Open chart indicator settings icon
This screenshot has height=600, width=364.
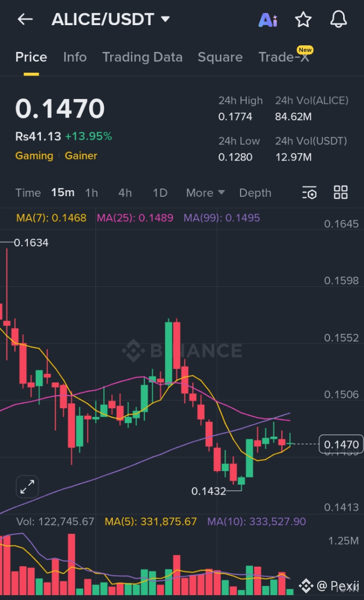(x=309, y=192)
